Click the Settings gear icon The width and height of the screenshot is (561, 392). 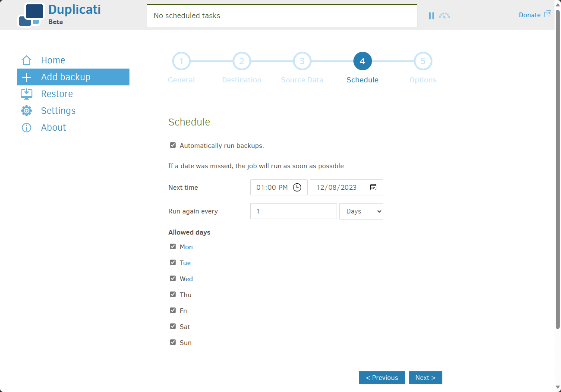(27, 111)
